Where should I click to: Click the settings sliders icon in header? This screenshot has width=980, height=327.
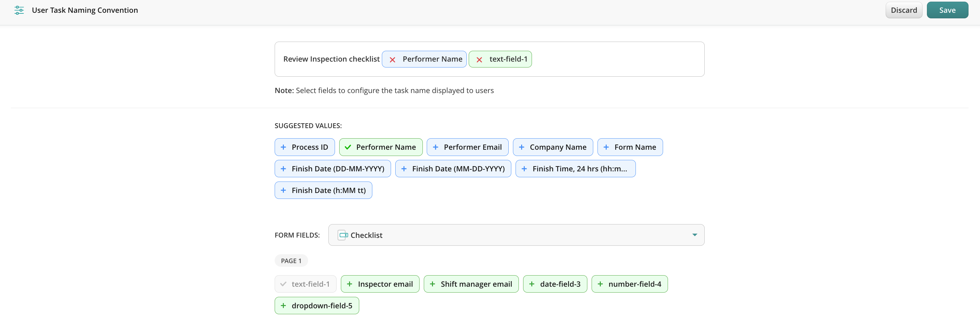(x=19, y=10)
